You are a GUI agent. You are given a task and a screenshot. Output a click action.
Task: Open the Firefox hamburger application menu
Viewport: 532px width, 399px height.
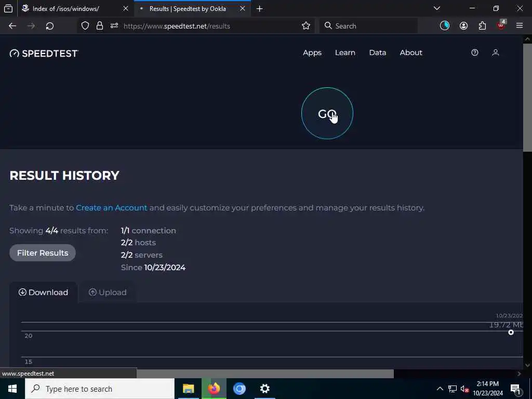pyautogui.click(x=520, y=26)
